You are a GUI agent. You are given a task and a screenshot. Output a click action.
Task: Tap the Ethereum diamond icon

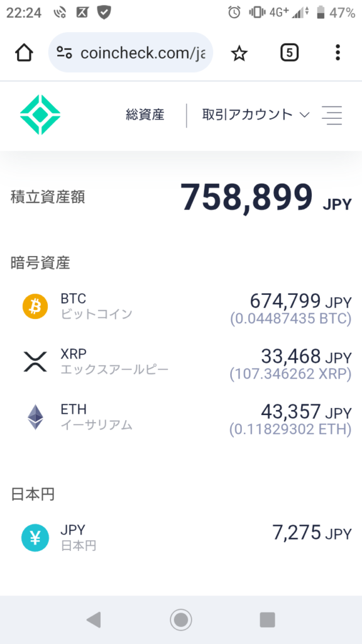pyautogui.click(x=35, y=418)
